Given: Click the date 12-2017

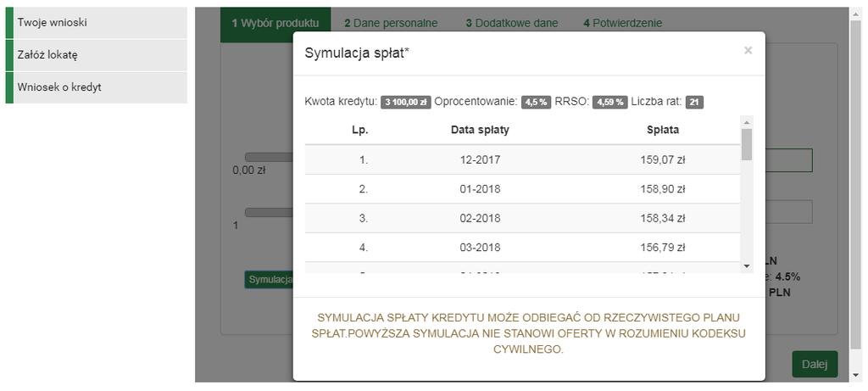Looking at the screenshot, I should tap(480, 159).
